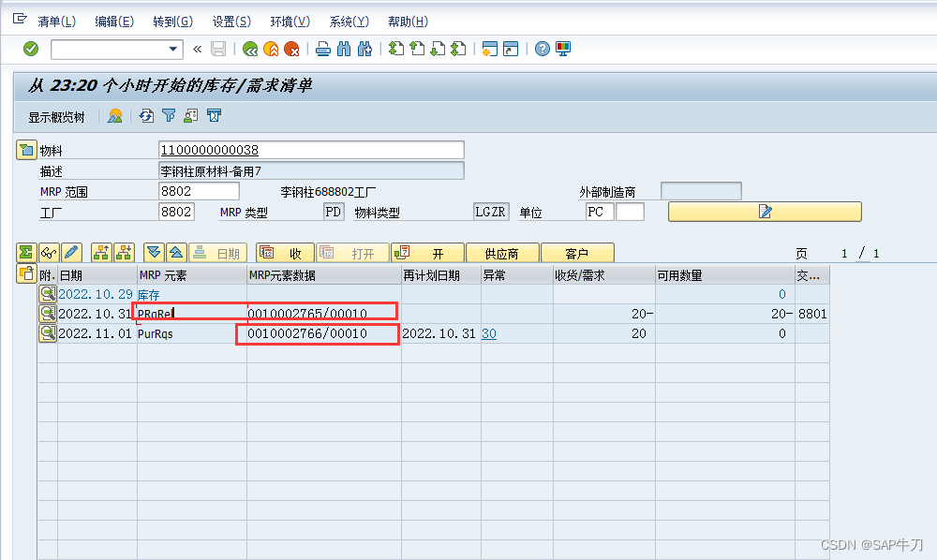Select cell 0010002766/00010
Viewport: 937px width, 560px height.
click(x=324, y=333)
